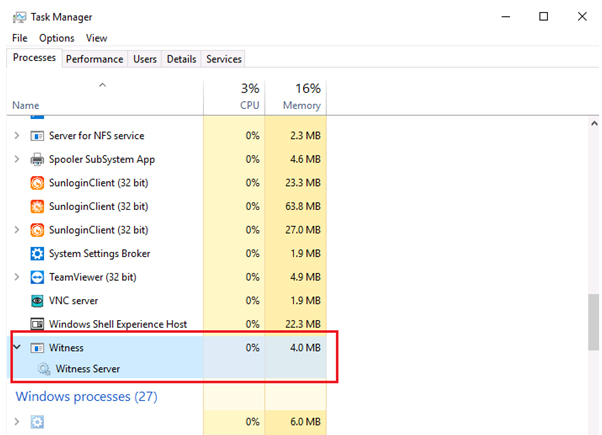Click the SunloginClient icon with 23.3 MB memory
This screenshot has height=435, width=602.
tap(37, 183)
